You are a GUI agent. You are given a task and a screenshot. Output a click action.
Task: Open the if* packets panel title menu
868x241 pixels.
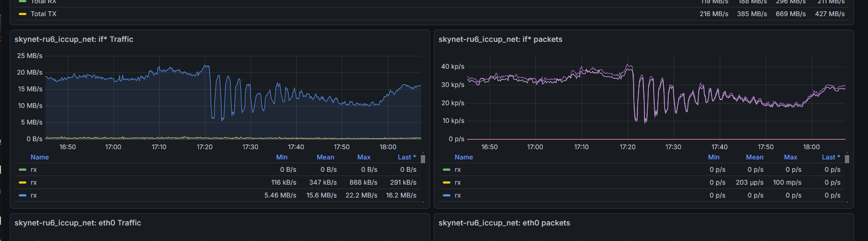pos(500,39)
